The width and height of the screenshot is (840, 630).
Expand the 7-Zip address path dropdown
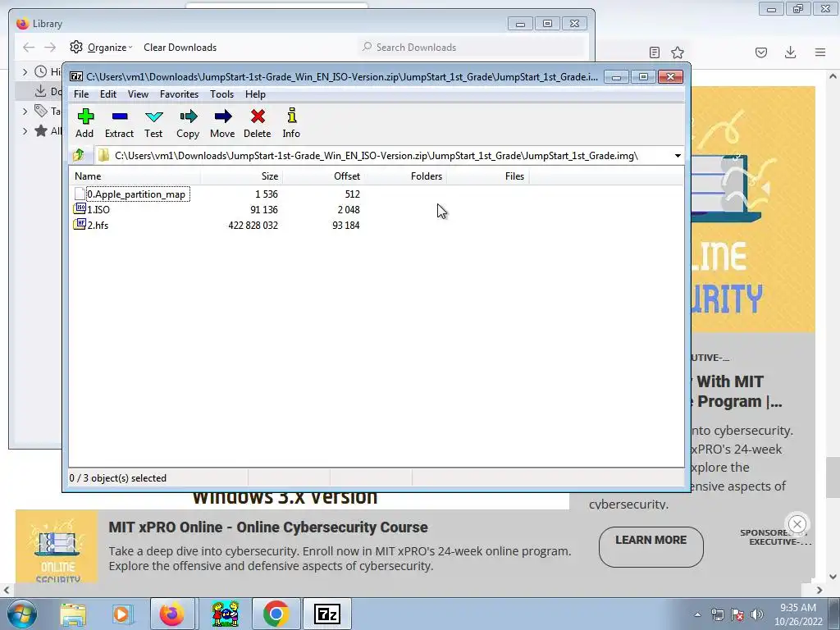pos(678,156)
